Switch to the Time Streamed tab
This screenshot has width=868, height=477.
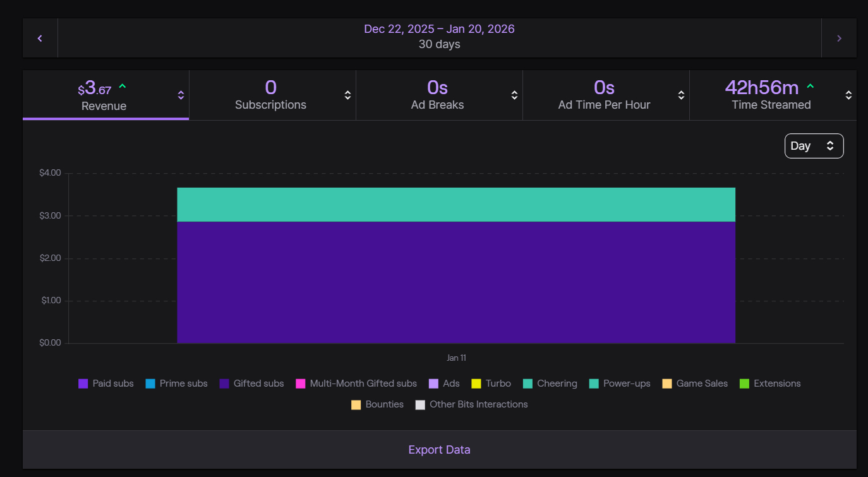point(771,95)
